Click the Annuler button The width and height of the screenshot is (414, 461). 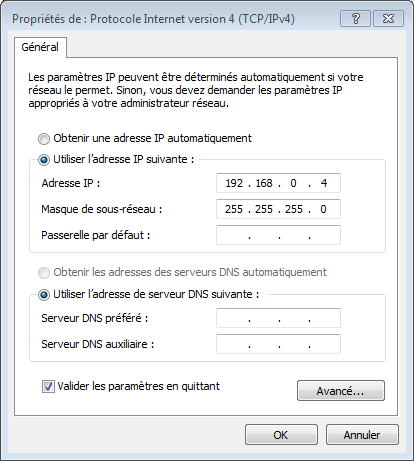362,435
